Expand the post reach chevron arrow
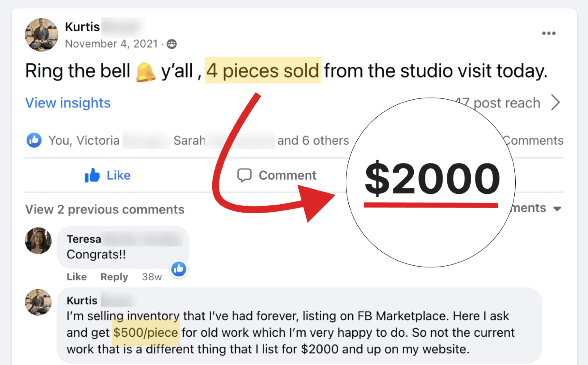Image resolution: width=588 pixels, height=365 pixels. 556,103
